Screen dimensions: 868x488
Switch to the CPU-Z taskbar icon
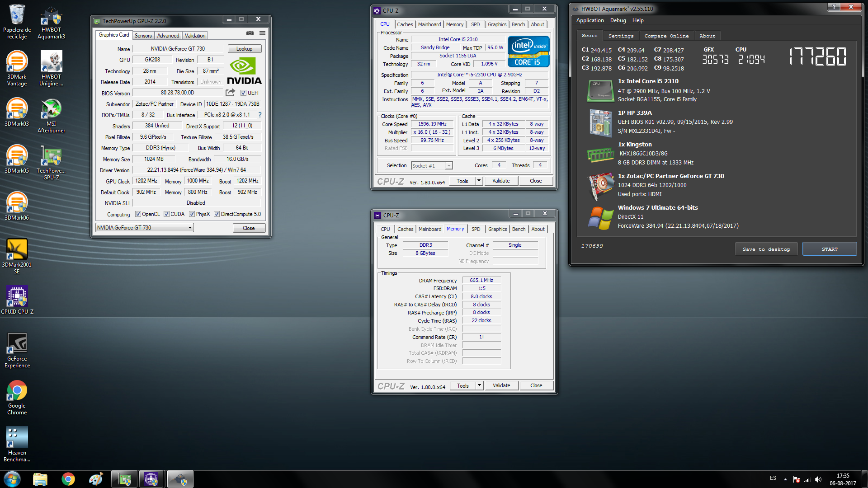[151, 479]
